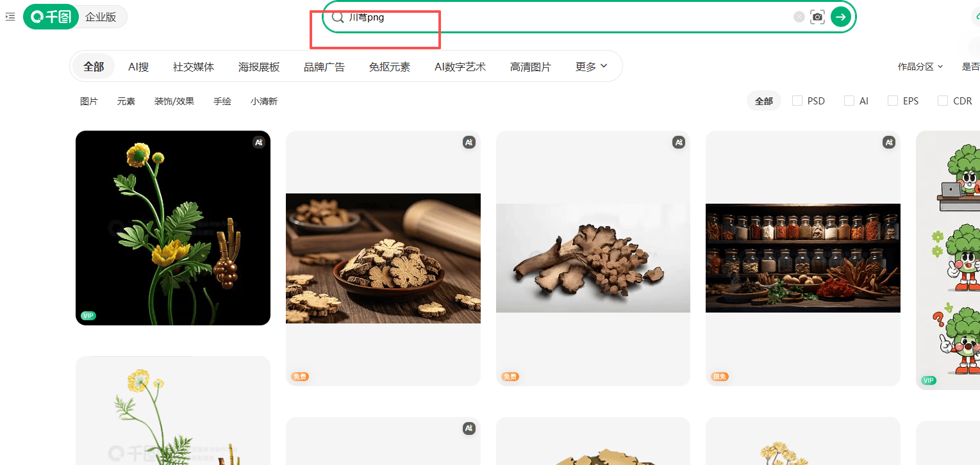
Task: Click the hamburger menu icon at top left
Action: click(x=10, y=17)
